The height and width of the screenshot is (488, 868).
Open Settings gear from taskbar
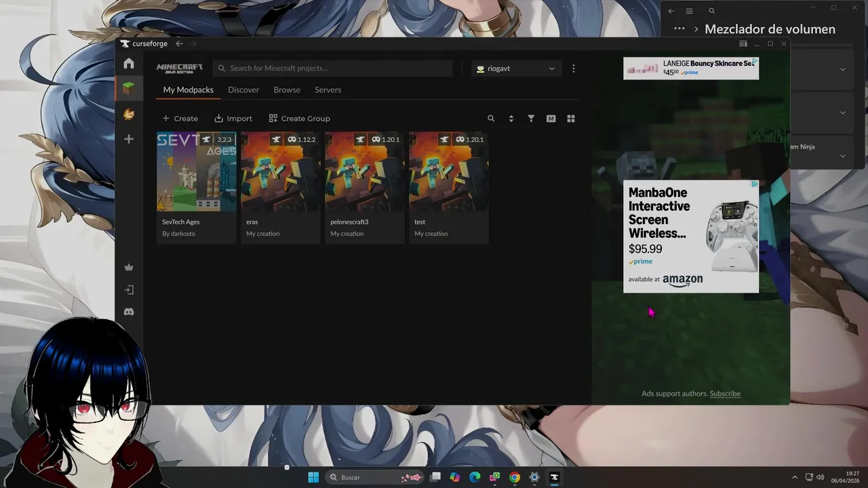tap(534, 477)
